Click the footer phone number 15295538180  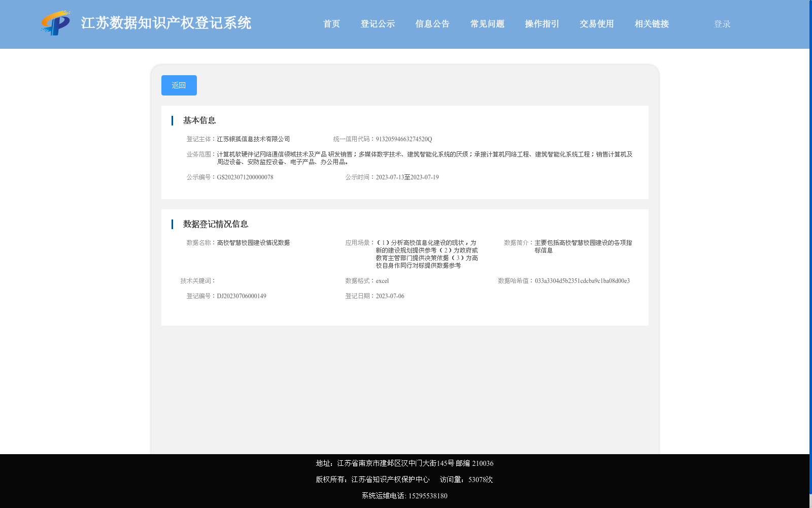point(428,496)
